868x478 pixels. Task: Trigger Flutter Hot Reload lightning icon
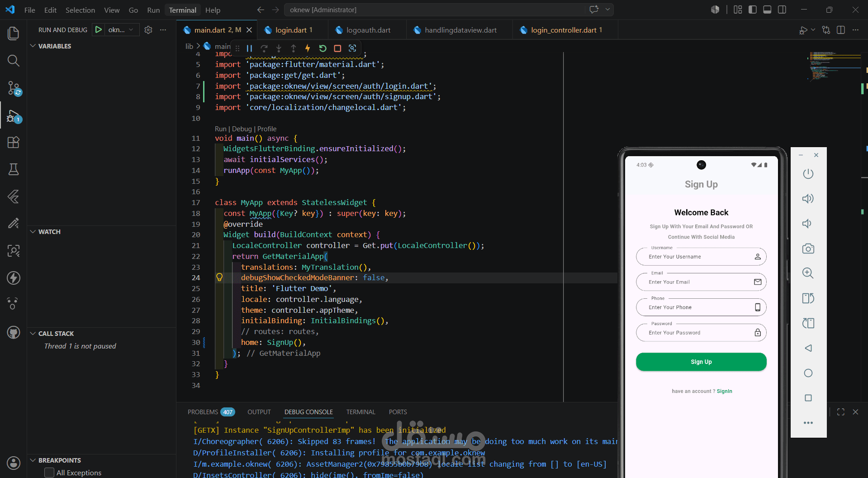(308, 48)
